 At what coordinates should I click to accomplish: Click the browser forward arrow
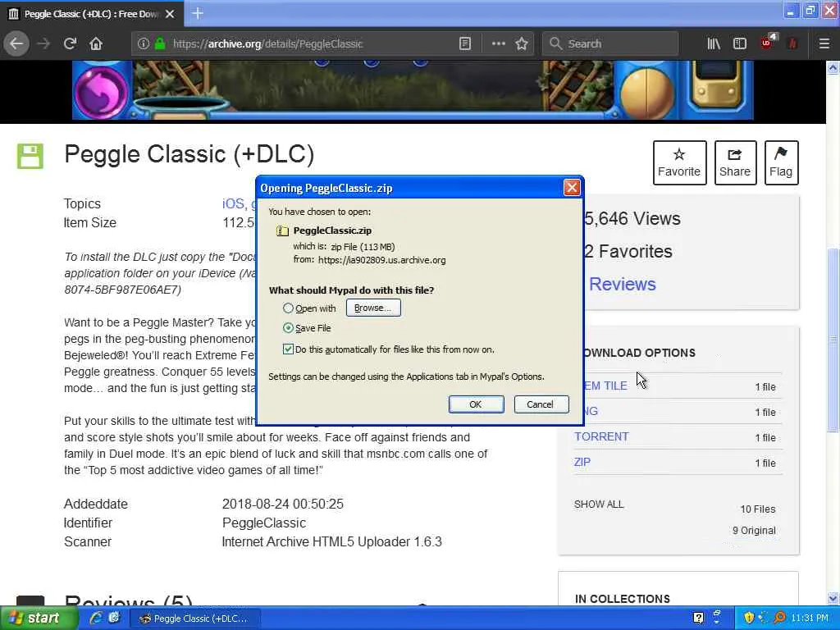click(44, 44)
